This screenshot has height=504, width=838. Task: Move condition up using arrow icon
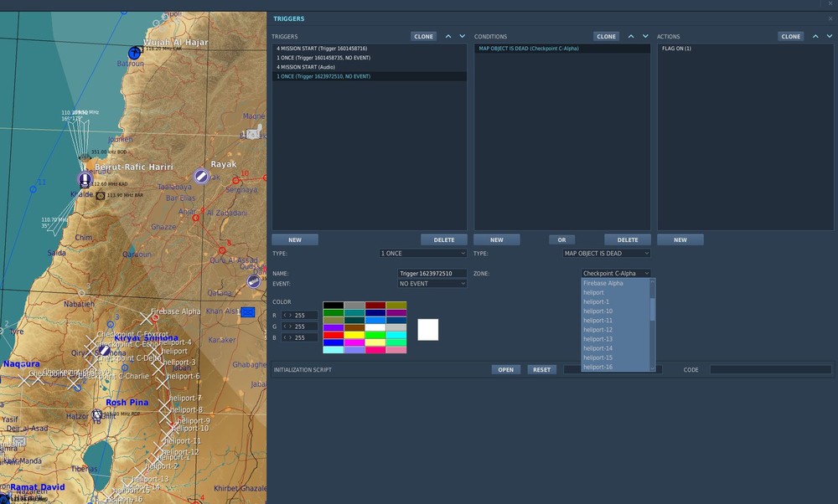[x=632, y=37]
